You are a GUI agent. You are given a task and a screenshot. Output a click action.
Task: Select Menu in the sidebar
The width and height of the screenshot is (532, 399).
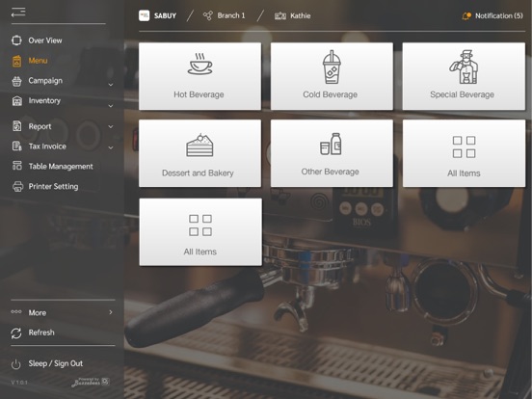point(38,61)
